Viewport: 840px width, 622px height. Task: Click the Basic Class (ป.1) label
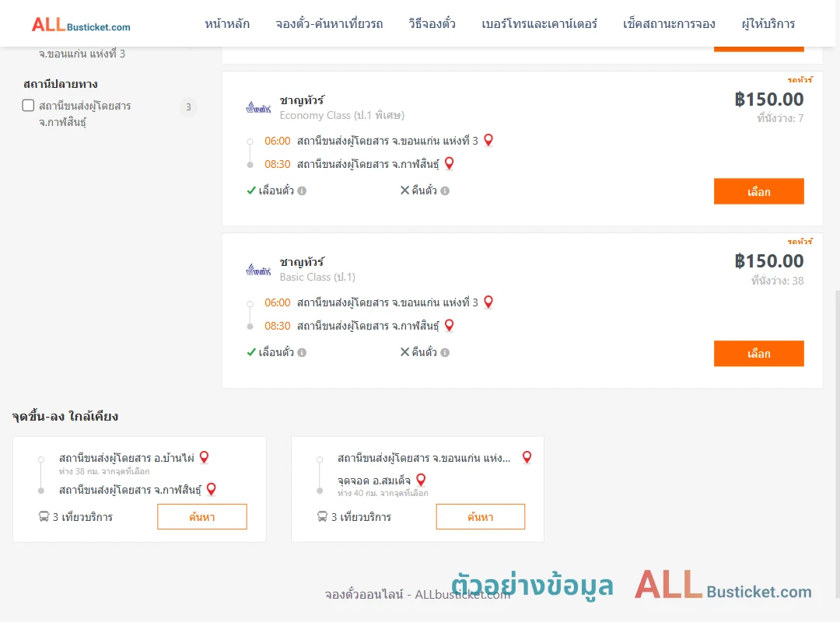pos(317,277)
